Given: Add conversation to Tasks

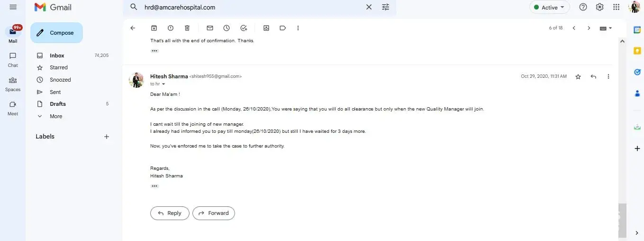Looking at the screenshot, I should (x=244, y=28).
